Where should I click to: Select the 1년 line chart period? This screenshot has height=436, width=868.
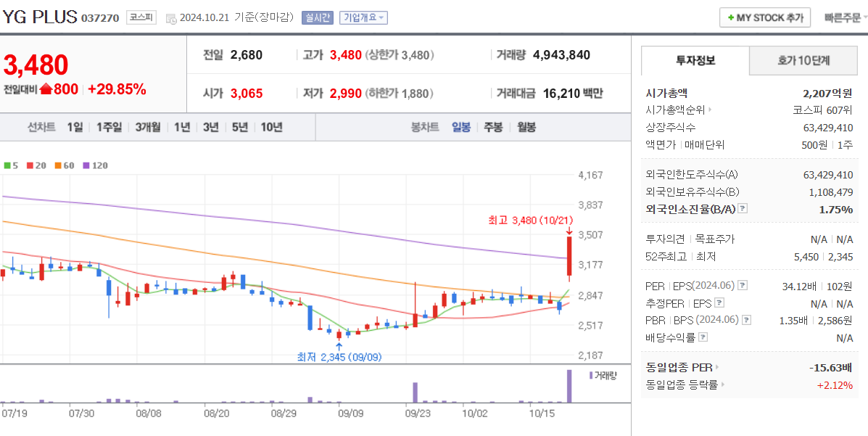181,128
